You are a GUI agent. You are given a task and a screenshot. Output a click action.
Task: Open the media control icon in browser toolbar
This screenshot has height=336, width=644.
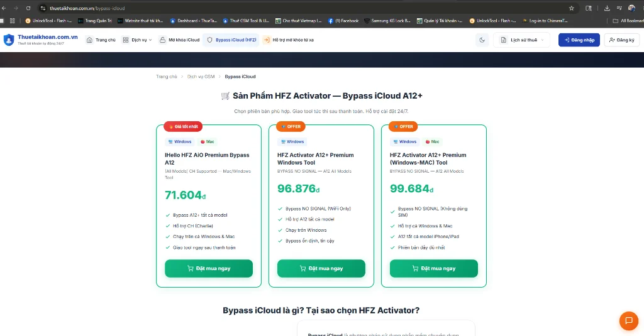(x=619, y=8)
